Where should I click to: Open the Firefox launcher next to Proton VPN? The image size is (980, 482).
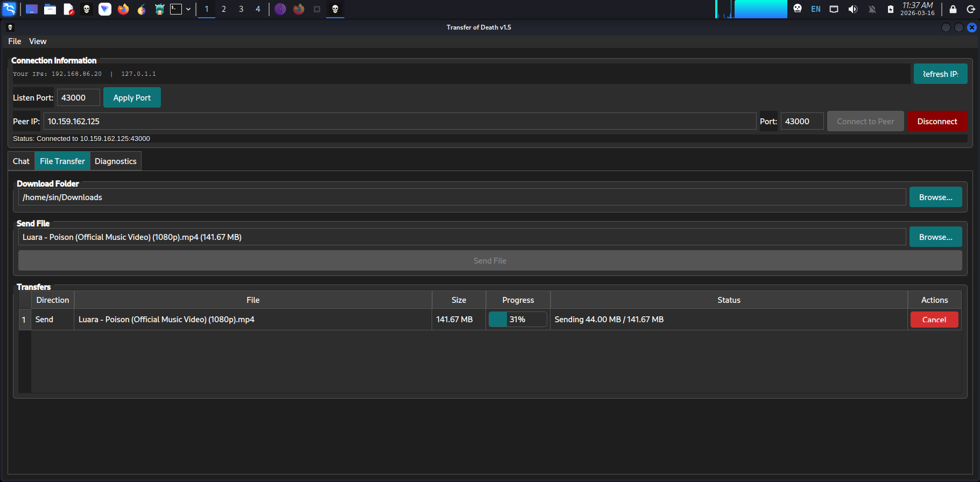123,9
